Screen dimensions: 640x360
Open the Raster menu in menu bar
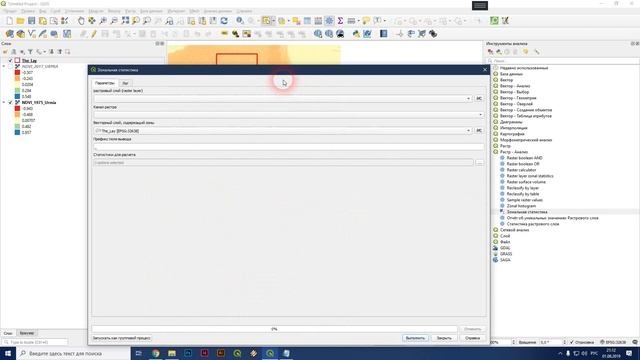130,11
